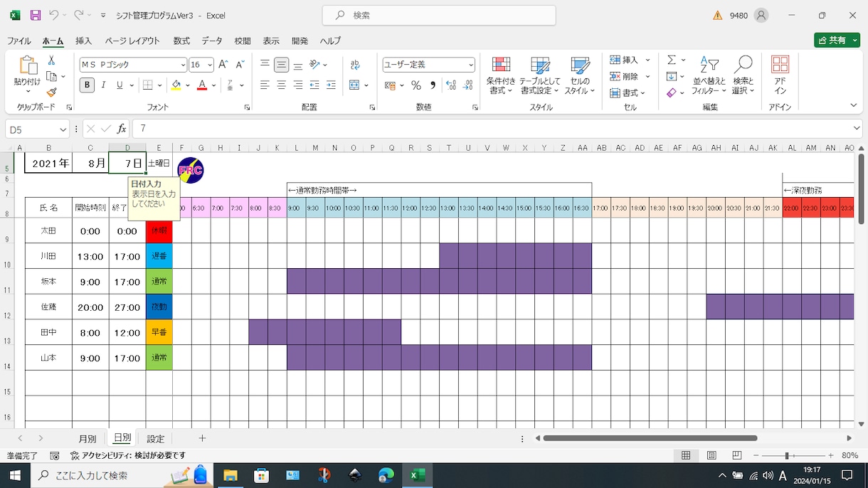This screenshot has width=868, height=488.
Task: Toggle Italic formatting
Action: pyautogui.click(x=103, y=85)
